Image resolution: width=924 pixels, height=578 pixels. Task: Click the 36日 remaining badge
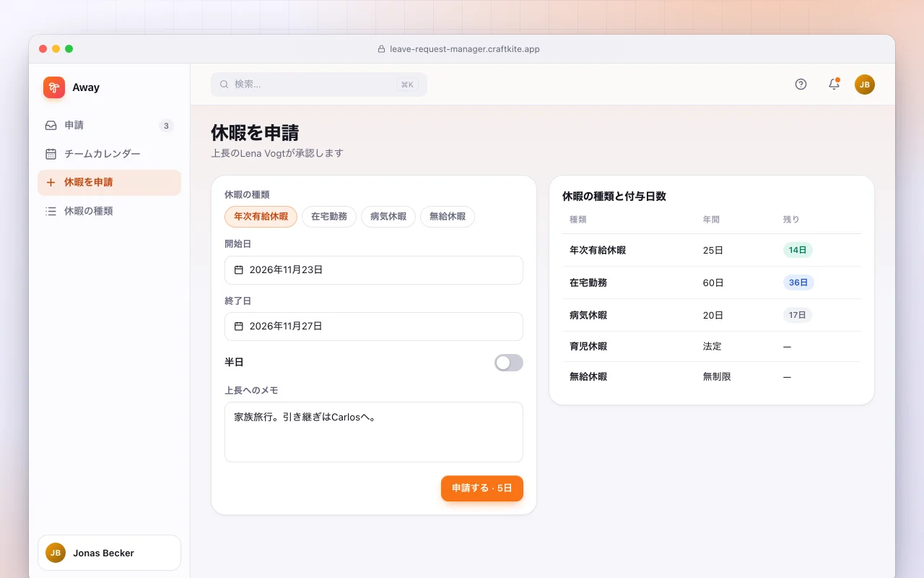click(x=798, y=282)
